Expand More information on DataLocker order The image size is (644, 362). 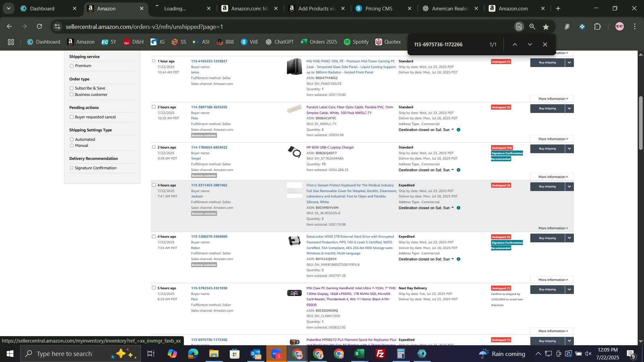pyautogui.click(x=552, y=280)
